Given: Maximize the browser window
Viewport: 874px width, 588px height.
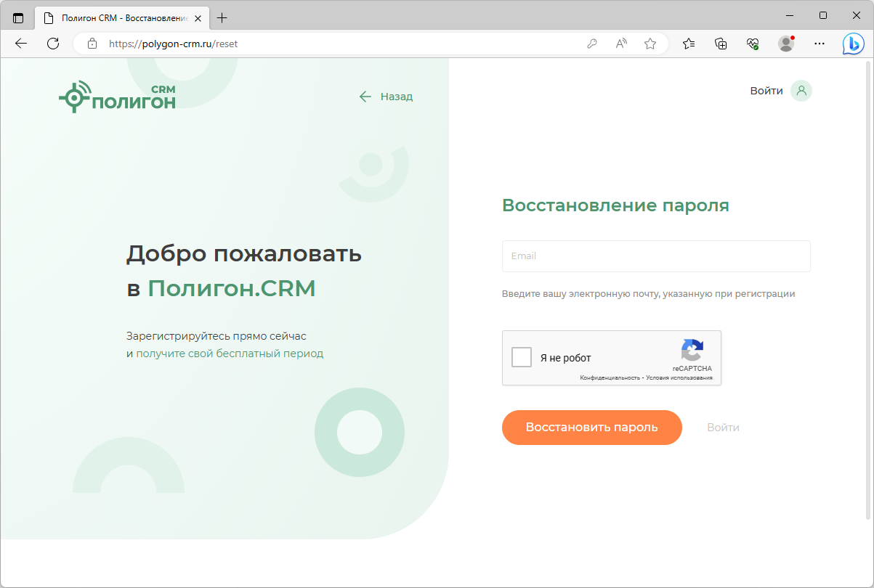Looking at the screenshot, I should 823,15.
